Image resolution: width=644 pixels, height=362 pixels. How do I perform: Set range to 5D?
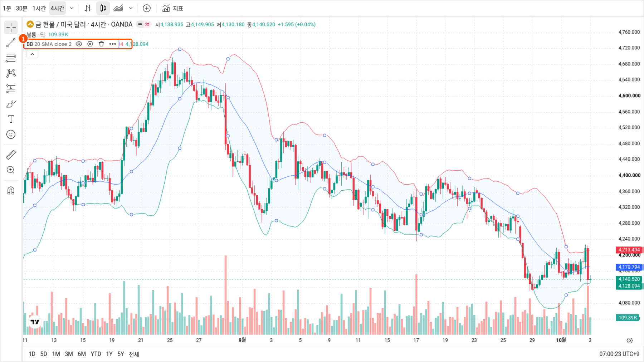pos(44,354)
